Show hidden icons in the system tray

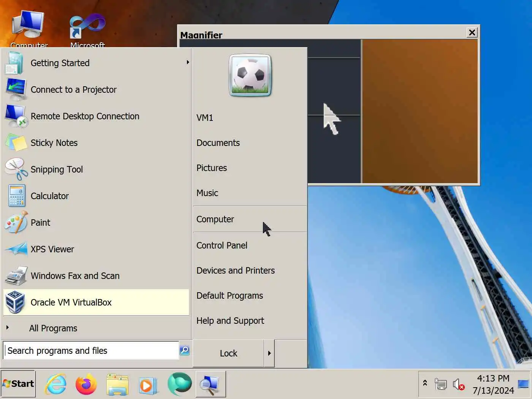pyautogui.click(x=425, y=383)
